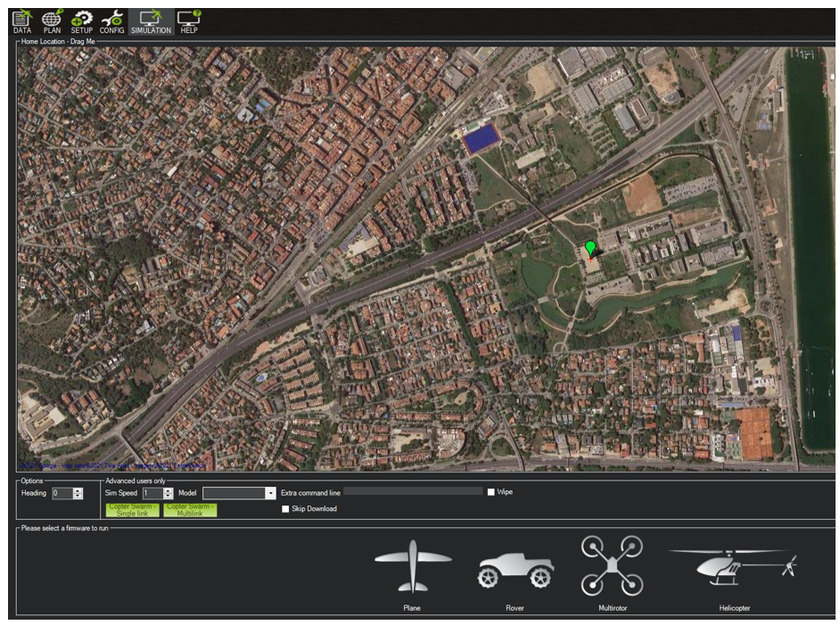Open the PLAN mission planning screen

point(52,21)
